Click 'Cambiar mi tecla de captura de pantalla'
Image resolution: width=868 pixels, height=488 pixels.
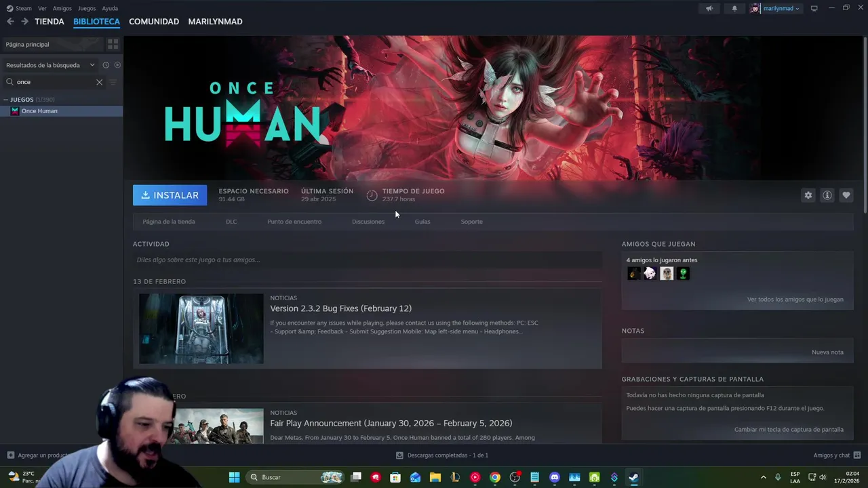[789, 430]
